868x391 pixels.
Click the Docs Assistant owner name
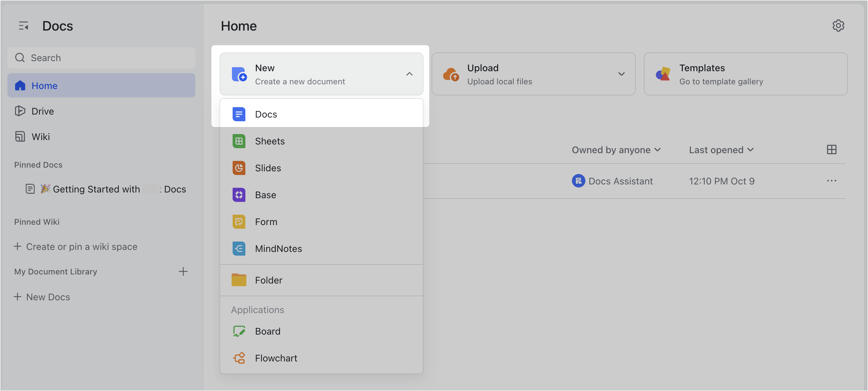tap(620, 181)
